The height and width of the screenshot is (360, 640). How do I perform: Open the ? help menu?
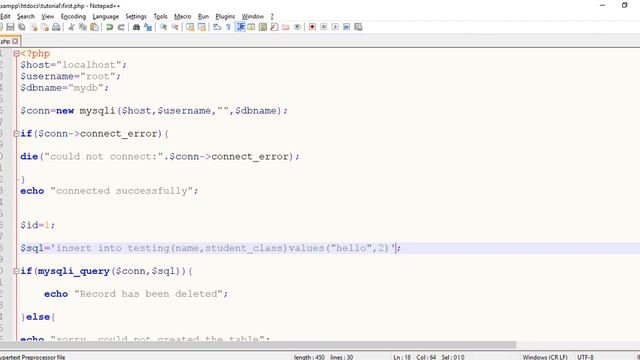(x=272, y=16)
